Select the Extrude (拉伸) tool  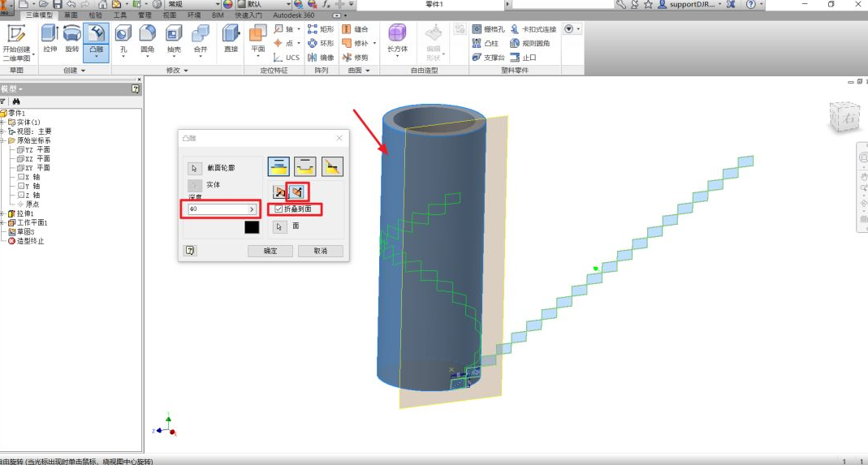50,40
